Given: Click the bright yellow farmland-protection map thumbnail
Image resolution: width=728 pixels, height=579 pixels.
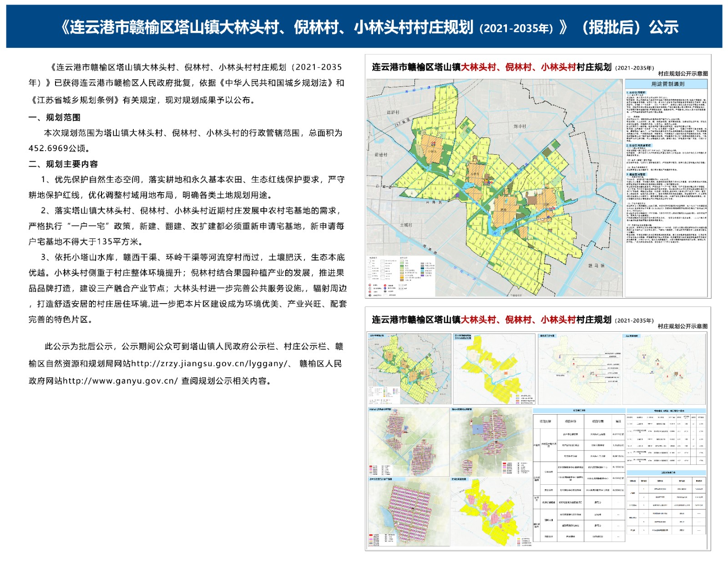Looking at the screenshot, I should [494, 369].
